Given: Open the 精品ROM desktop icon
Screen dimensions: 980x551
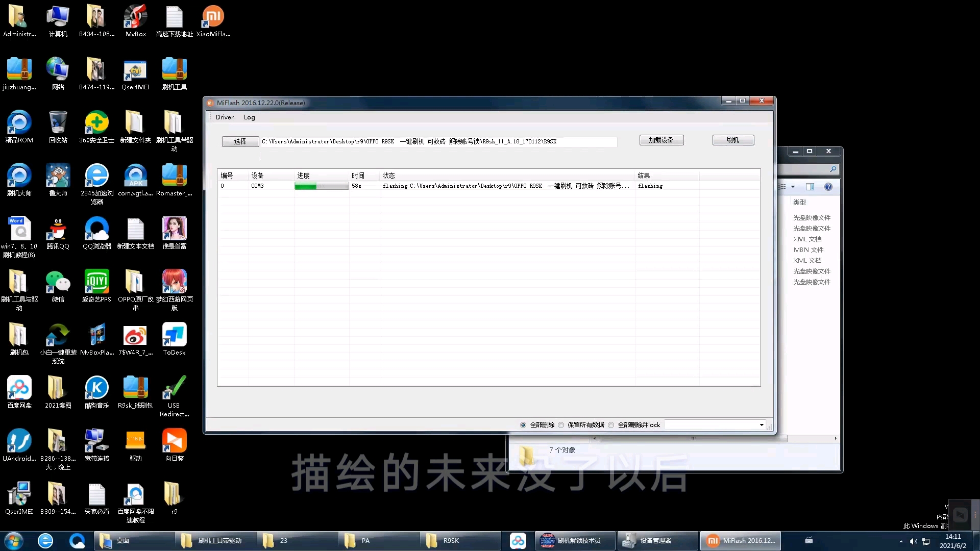Looking at the screenshot, I should click(19, 128).
